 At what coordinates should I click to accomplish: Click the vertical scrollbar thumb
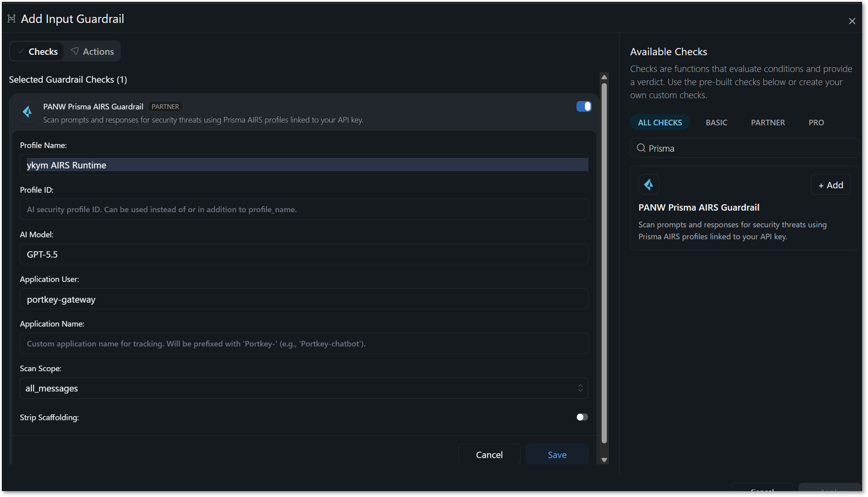tap(604, 263)
